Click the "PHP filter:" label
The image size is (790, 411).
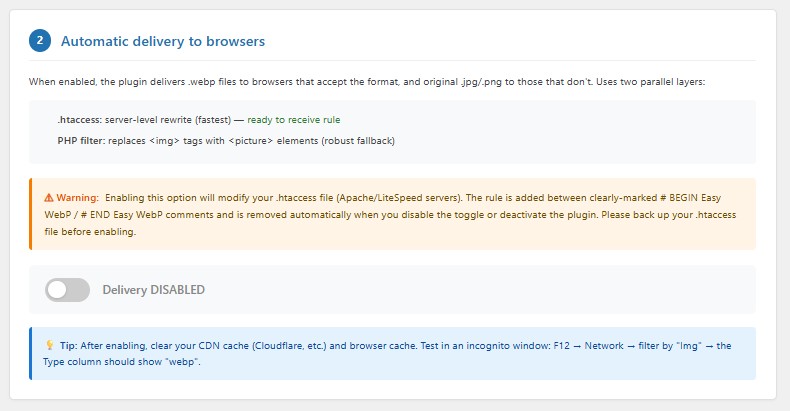[82, 141]
